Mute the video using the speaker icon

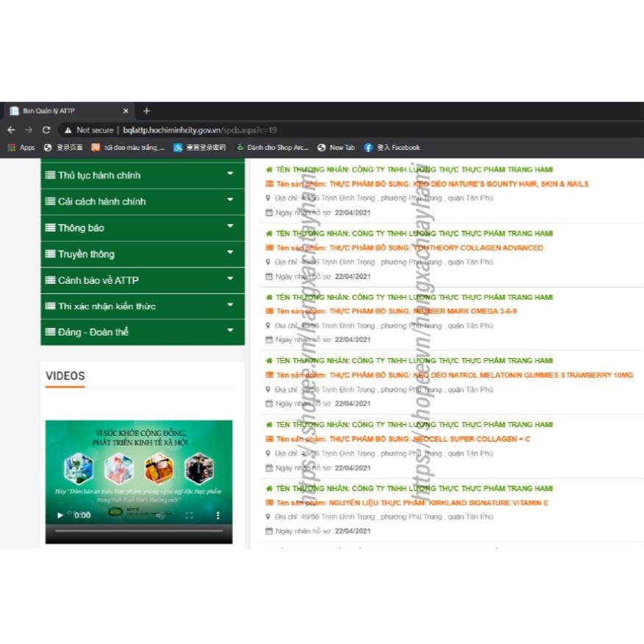(x=160, y=515)
